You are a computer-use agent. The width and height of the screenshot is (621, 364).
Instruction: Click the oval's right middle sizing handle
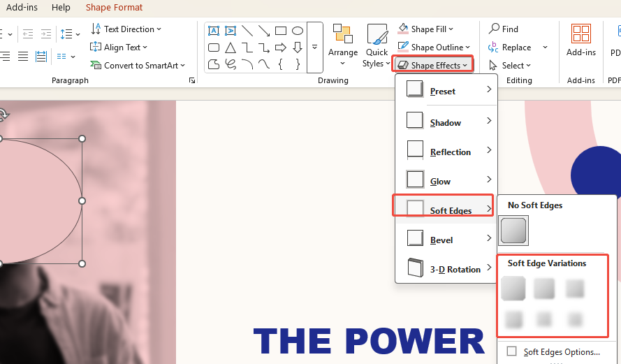[x=82, y=201]
